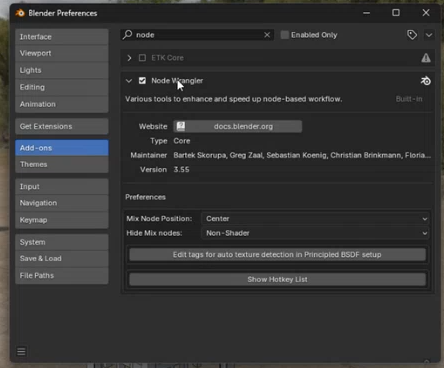
Task: Open the docs.blender.org website link
Action: (238, 126)
